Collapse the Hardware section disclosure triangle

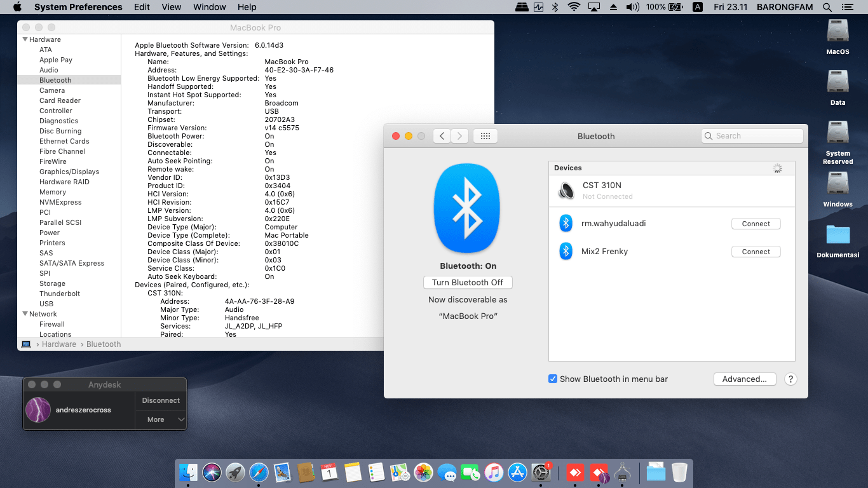click(x=25, y=39)
